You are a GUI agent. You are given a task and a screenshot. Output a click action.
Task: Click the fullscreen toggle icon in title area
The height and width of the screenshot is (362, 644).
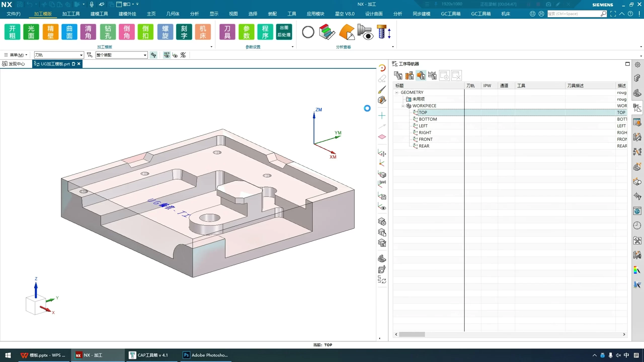pos(613,14)
